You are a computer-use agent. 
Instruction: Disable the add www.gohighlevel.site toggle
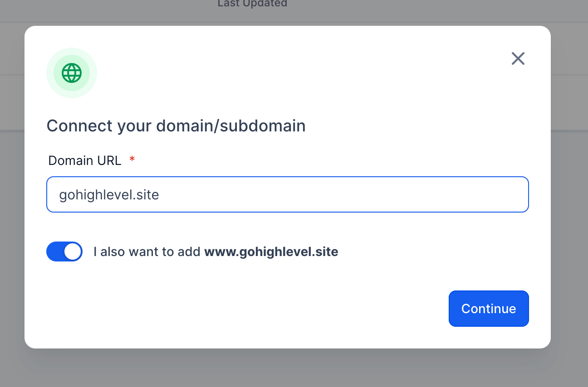point(64,252)
